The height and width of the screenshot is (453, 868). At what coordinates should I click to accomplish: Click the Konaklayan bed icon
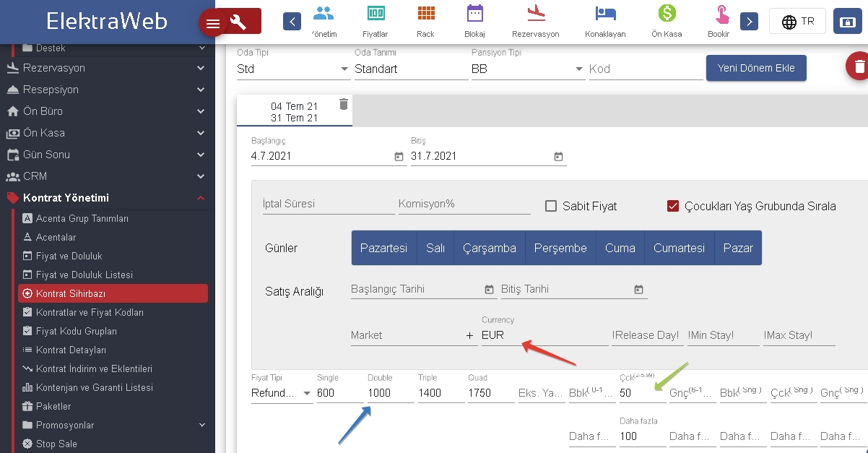pos(604,14)
